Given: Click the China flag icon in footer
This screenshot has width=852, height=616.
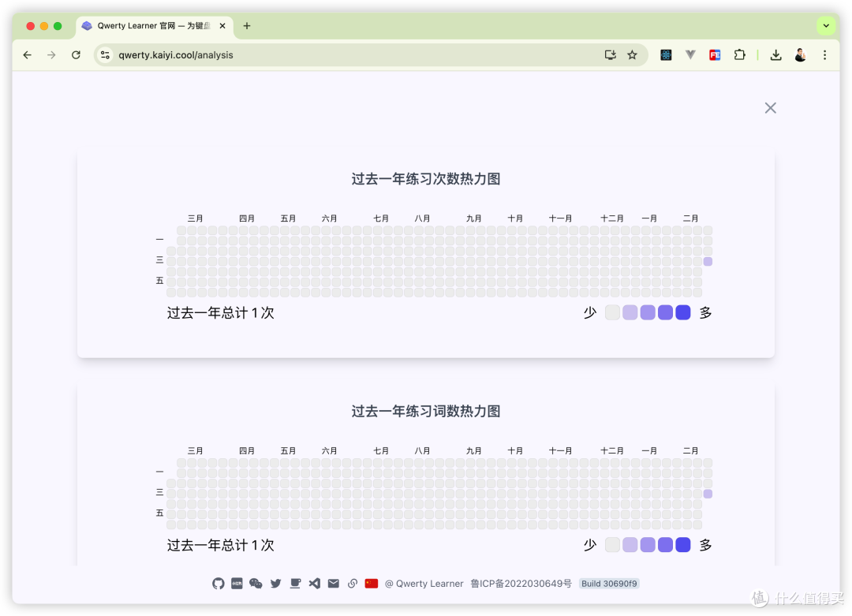Looking at the screenshot, I should [x=371, y=584].
